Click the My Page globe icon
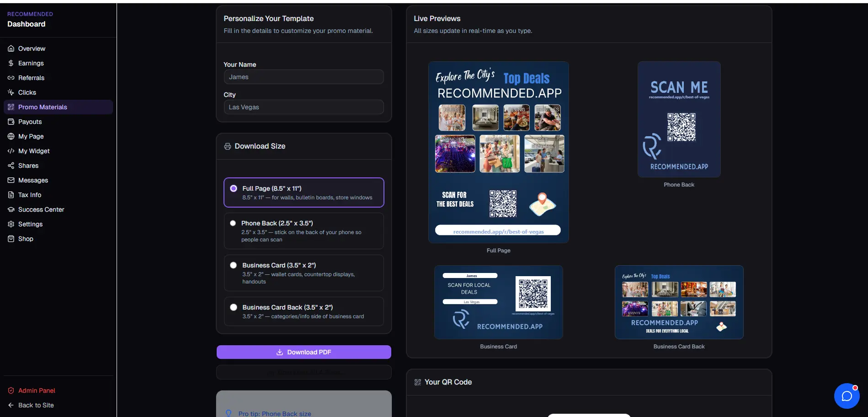This screenshot has width=868, height=417. click(11, 136)
